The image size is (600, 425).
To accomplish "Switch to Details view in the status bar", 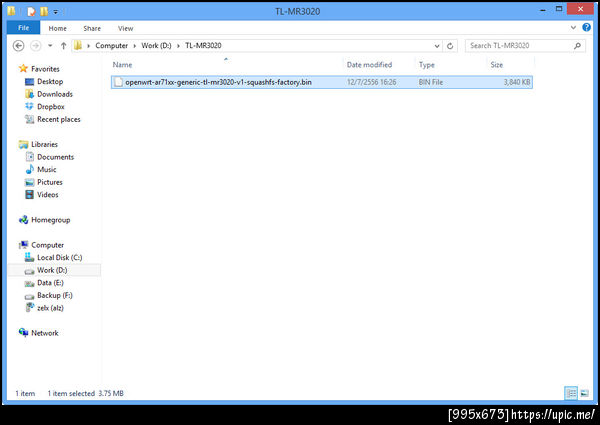I will 571,393.
